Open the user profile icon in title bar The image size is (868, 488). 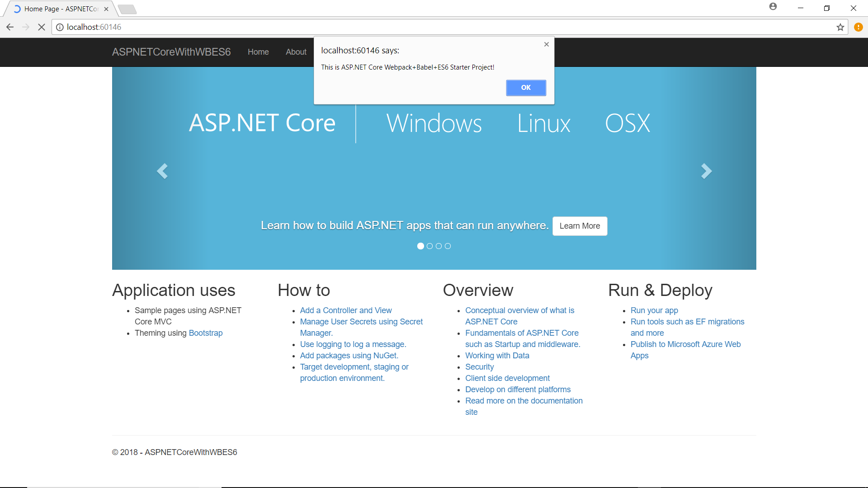[x=773, y=7]
